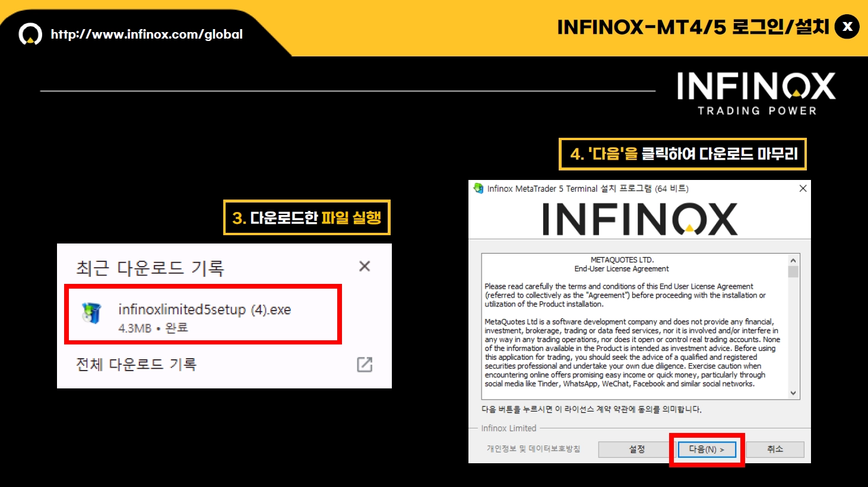Close the recent downloads popup
This screenshot has height=487, width=868.
(x=365, y=266)
